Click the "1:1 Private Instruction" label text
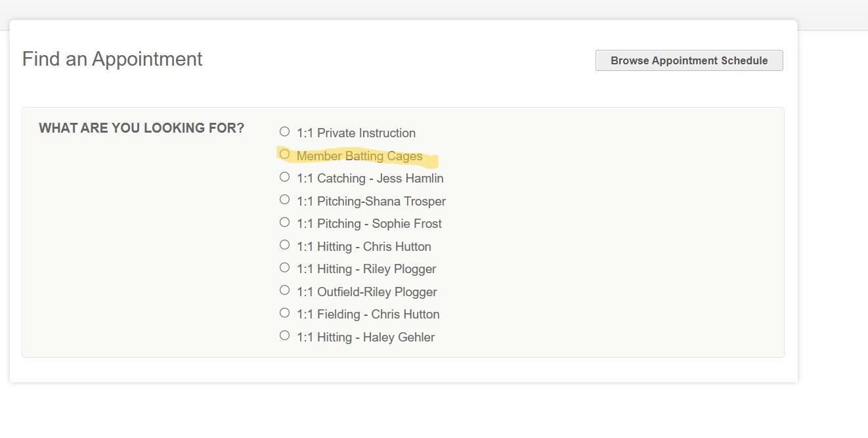The image size is (868, 438). 356,133
